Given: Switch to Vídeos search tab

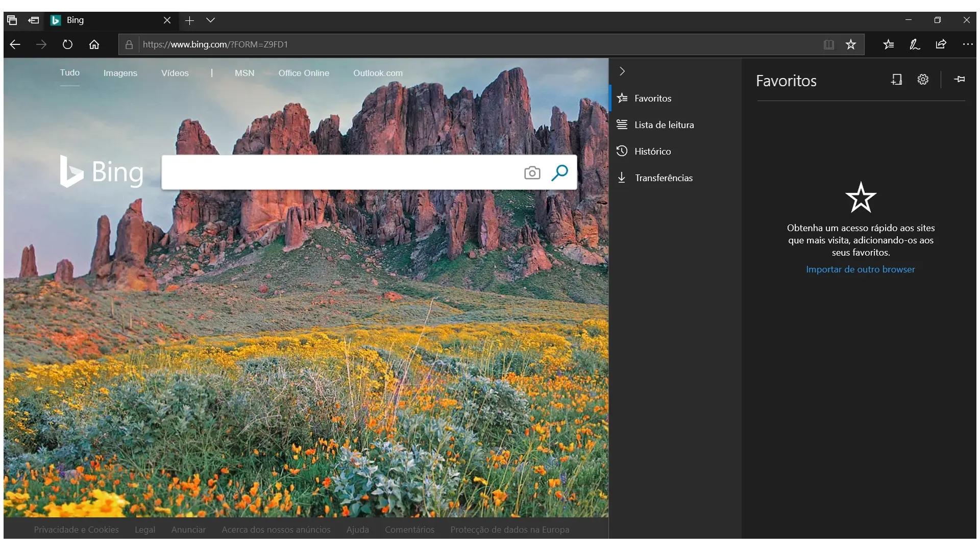Looking at the screenshot, I should 175,73.
